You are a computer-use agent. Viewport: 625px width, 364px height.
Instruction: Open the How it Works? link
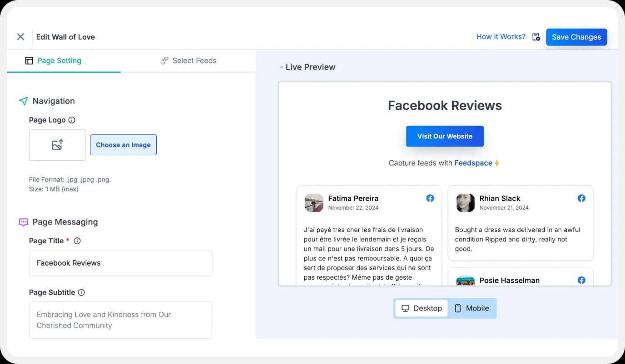(x=501, y=37)
